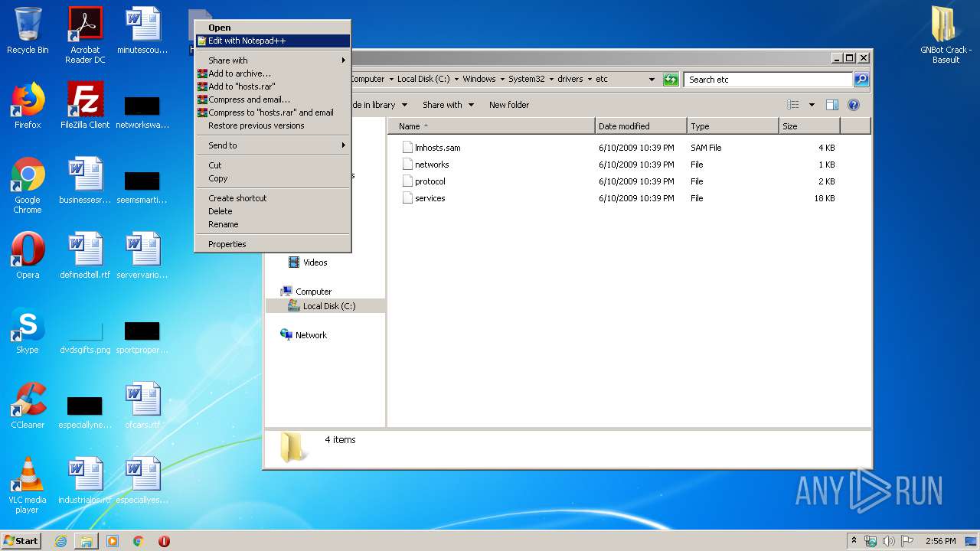Refresh the etc folder view

pos(671,79)
